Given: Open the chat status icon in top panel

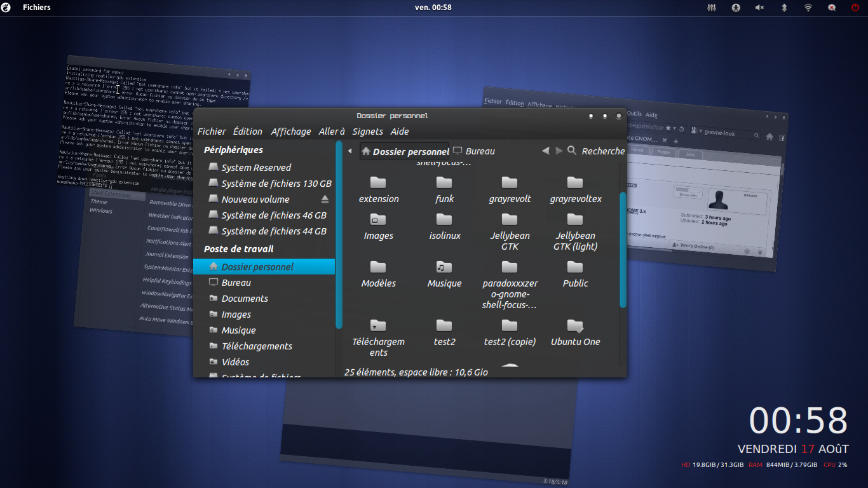Looking at the screenshot, I should coord(832,8).
